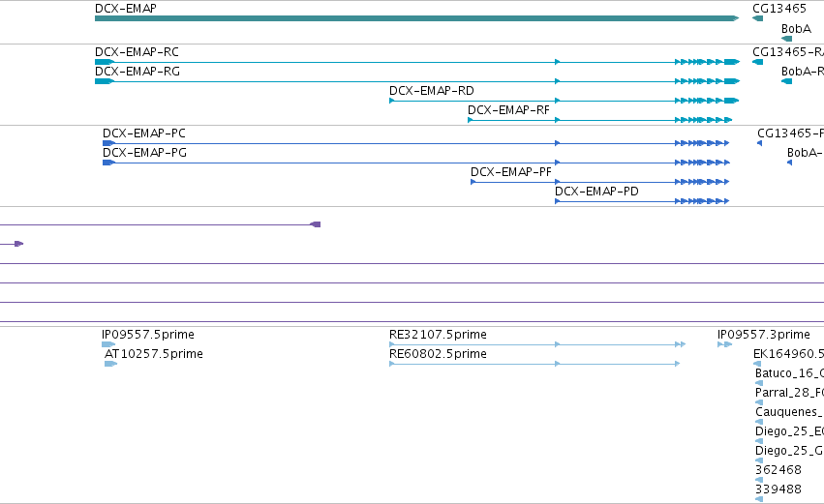The width and height of the screenshot is (824, 504).
Task: Select the AT10257.5prime EST label
Action: tap(153, 354)
